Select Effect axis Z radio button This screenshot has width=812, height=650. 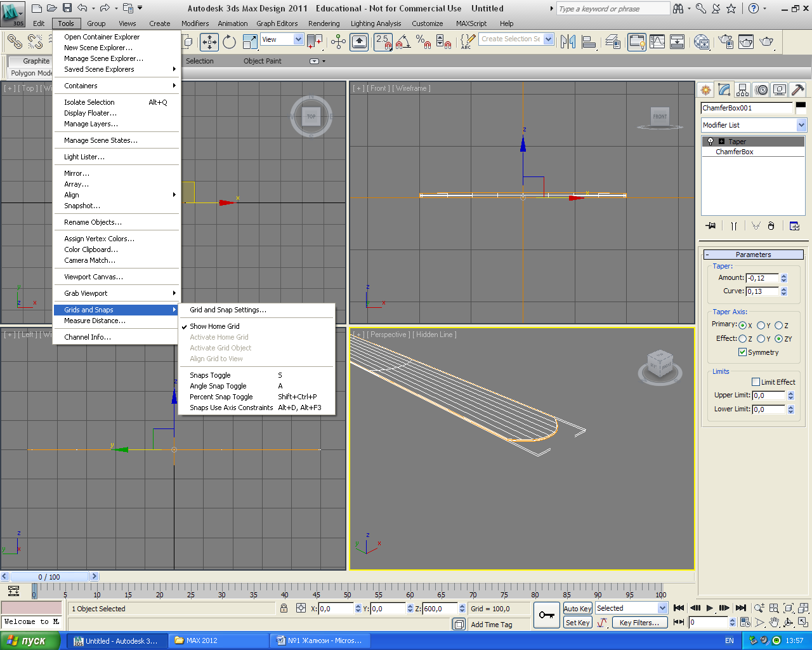(x=742, y=339)
